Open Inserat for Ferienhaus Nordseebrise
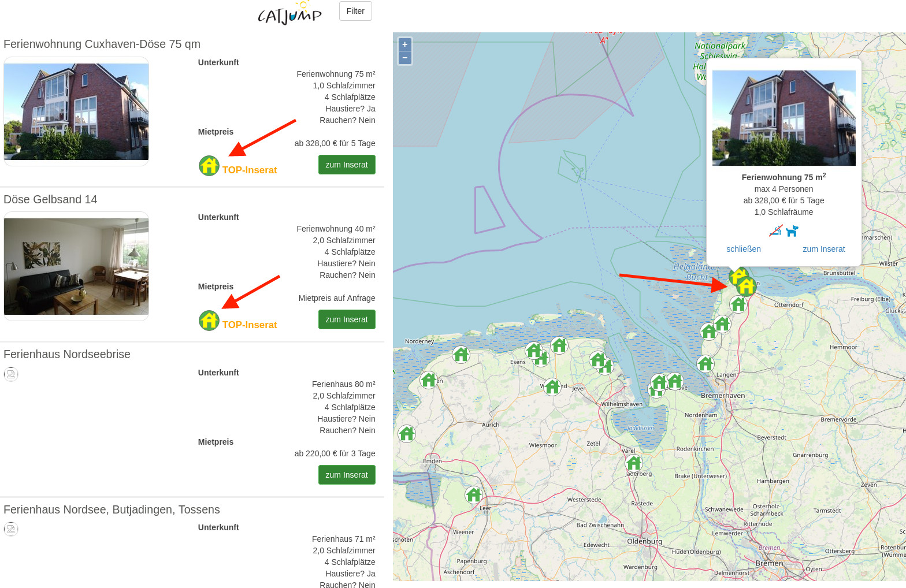Viewport: 906px width, 588px height. pyautogui.click(x=347, y=475)
